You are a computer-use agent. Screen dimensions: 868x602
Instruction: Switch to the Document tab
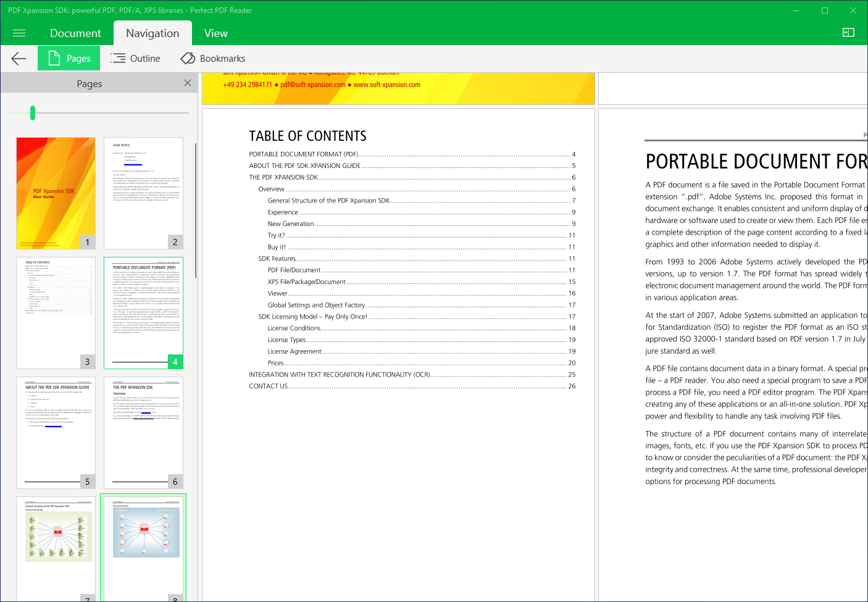75,33
